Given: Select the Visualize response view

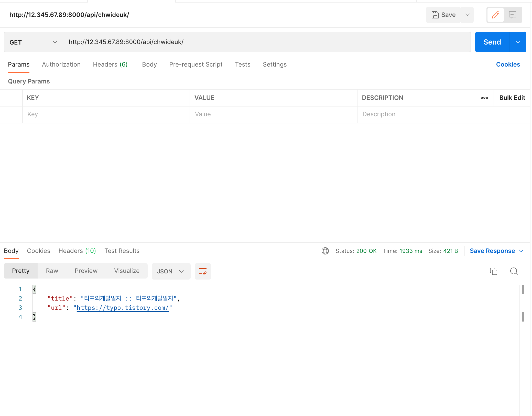Looking at the screenshot, I should 127,271.
